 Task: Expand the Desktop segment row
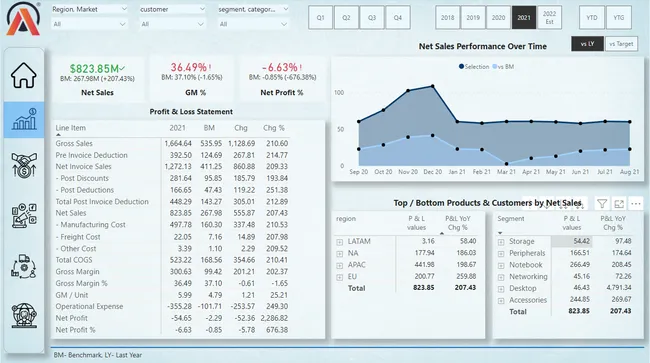pyautogui.click(x=501, y=289)
